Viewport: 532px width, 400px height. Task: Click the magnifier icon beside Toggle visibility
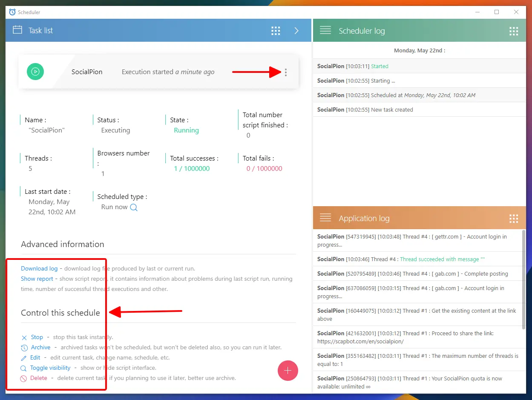pyautogui.click(x=24, y=368)
